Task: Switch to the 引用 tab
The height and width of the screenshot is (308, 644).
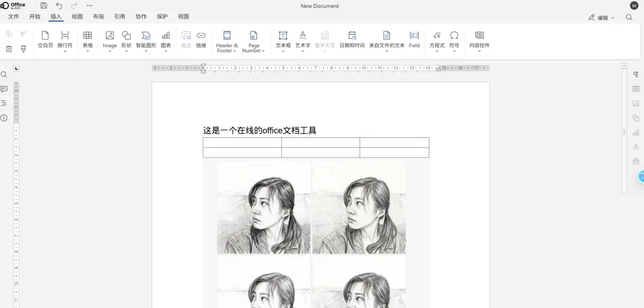Action: [x=119, y=17]
